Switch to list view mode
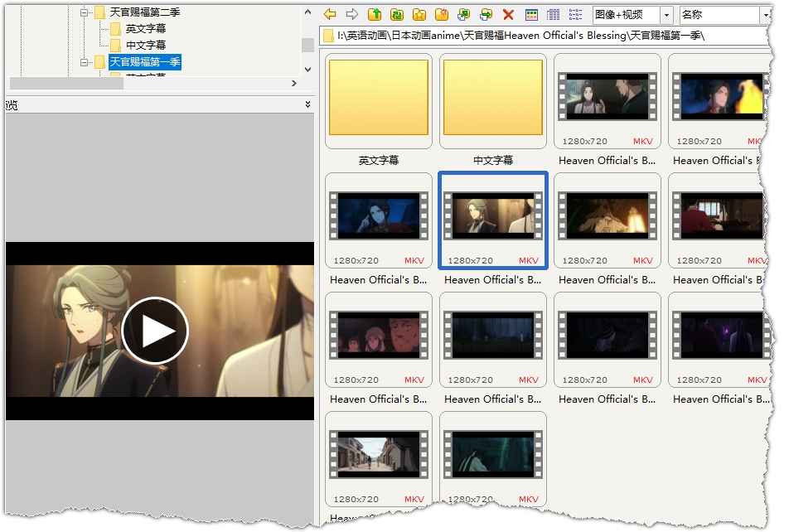Image resolution: width=789 pixels, height=532 pixels. [x=576, y=15]
